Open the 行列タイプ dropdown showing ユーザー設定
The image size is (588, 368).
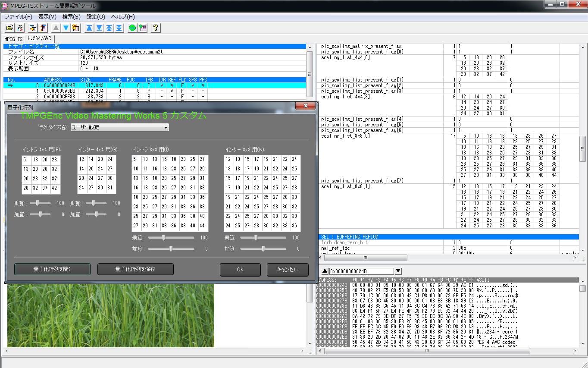pyautogui.click(x=119, y=127)
